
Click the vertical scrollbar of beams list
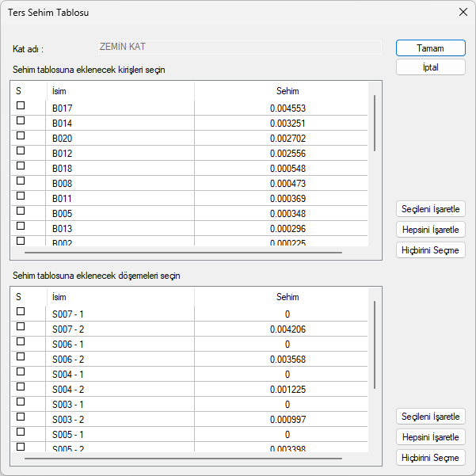[375, 123]
